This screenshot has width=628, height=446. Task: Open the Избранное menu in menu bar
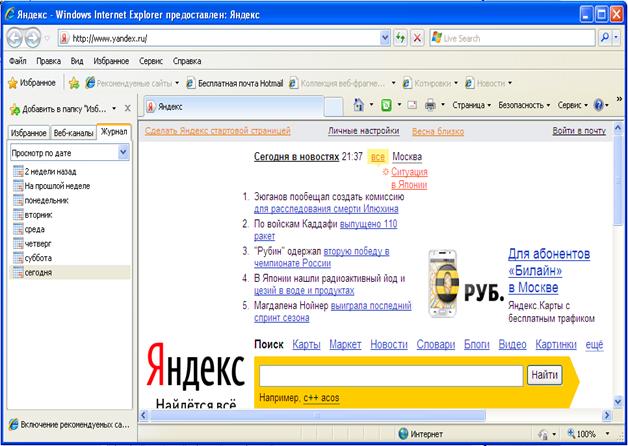(111, 61)
